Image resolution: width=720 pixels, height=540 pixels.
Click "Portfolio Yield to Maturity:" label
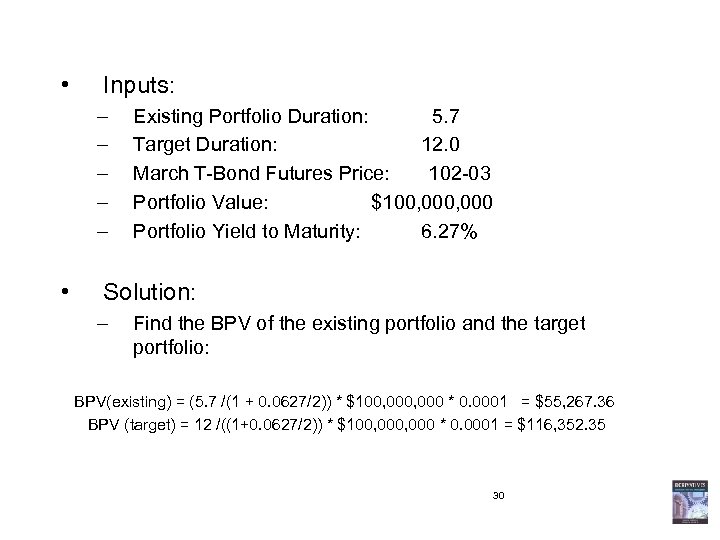coord(246,232)
